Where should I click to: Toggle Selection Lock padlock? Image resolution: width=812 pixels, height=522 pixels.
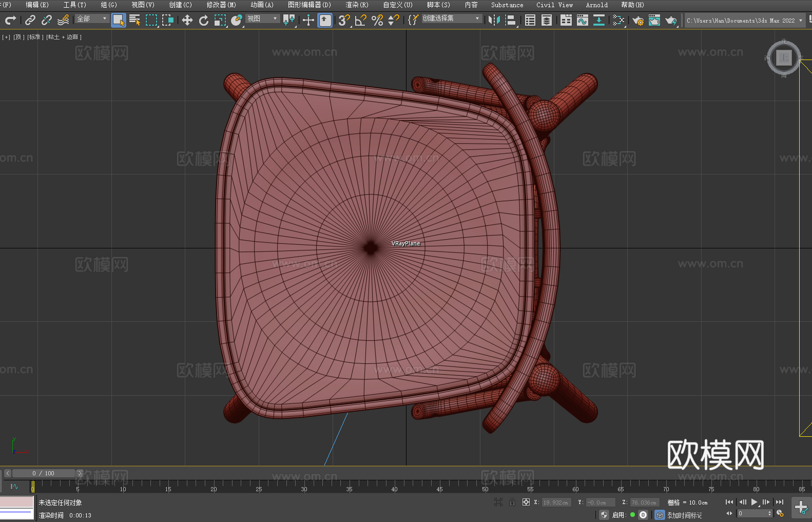pyautogui.click(x=512, y=502)
